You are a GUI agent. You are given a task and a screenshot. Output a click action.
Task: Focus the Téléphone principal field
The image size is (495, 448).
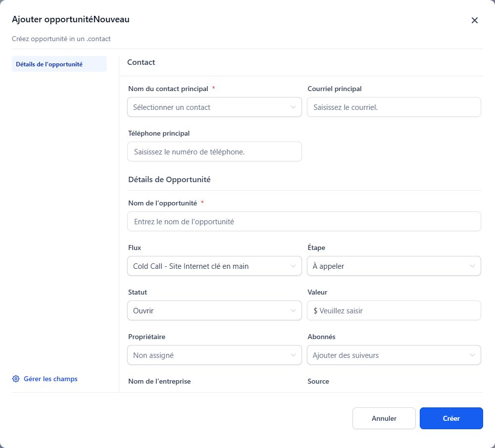214,152
